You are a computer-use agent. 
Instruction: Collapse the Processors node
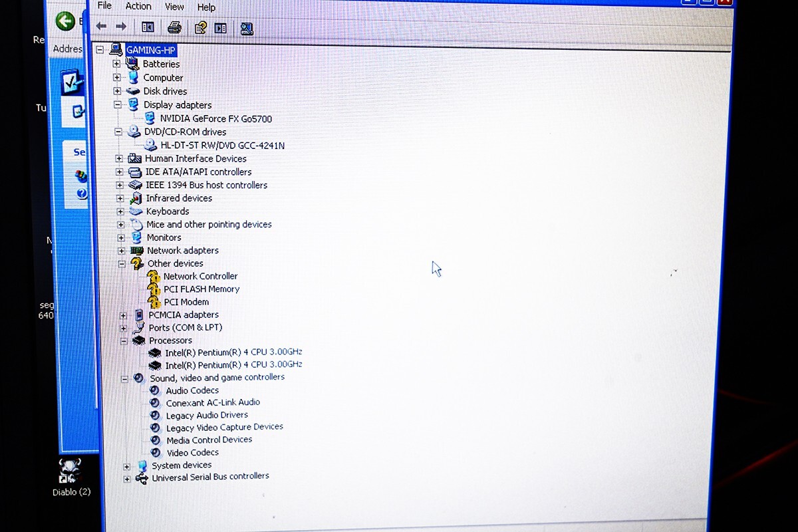click(x=124, y=340)
